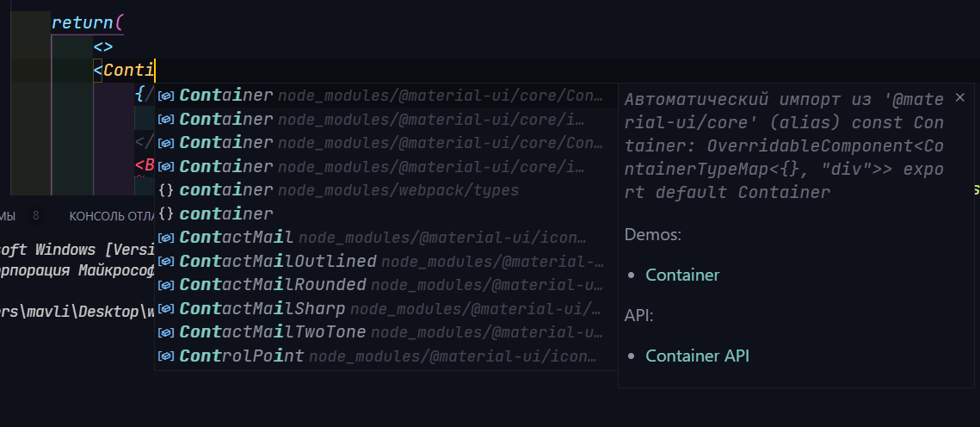Open the Container API link

697,356
